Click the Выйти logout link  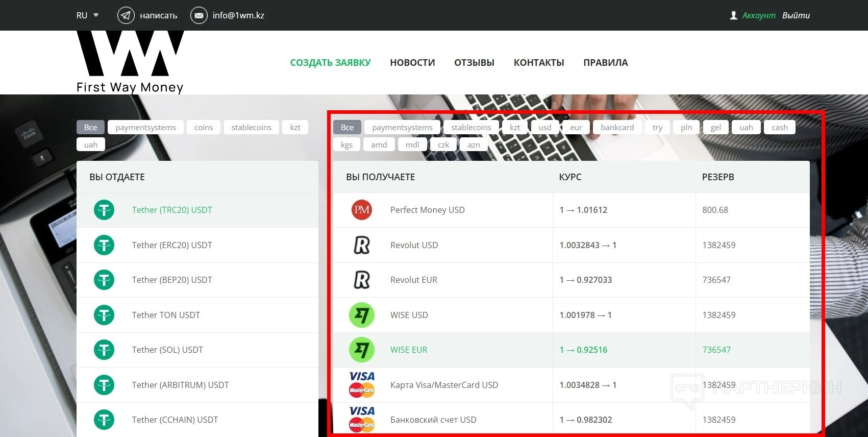796,15
